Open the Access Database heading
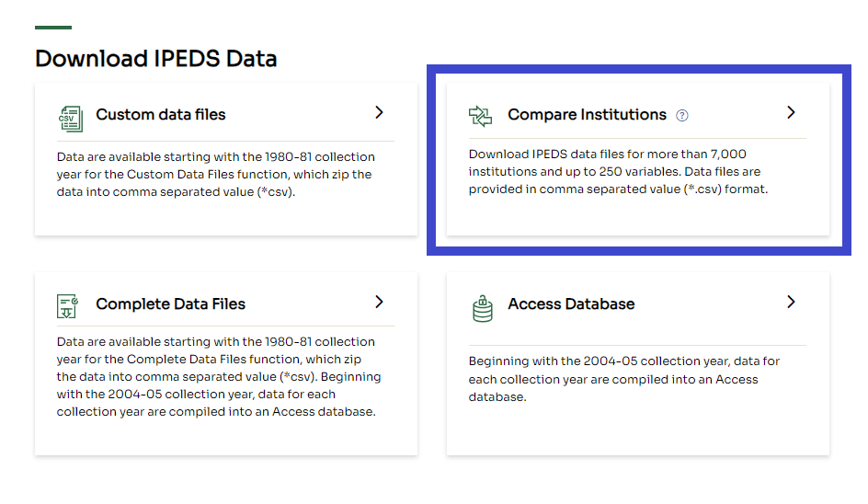Image resolution: width=868 pixels, height=504 pixels. [x=571, y=304]
